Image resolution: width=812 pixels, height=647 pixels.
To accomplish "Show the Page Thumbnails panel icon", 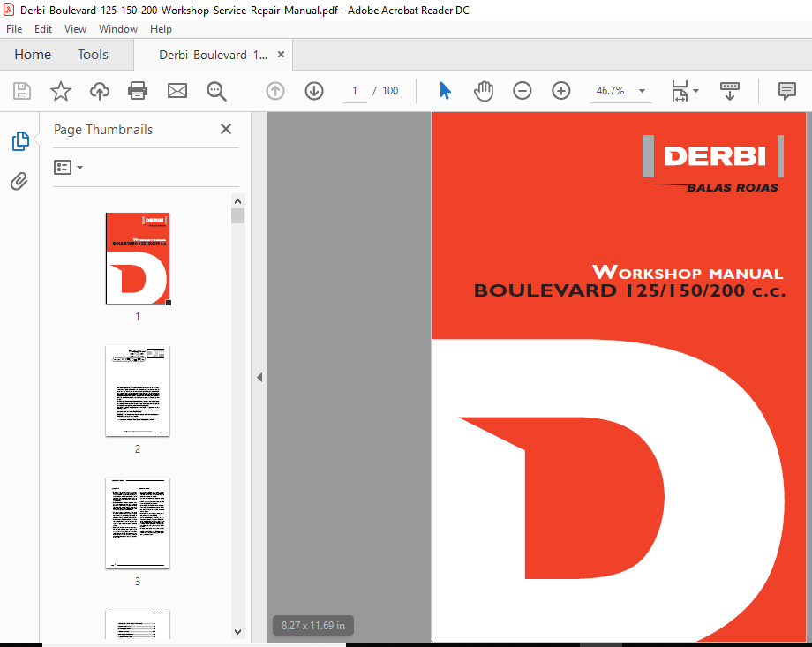I will tap(20, 141).
